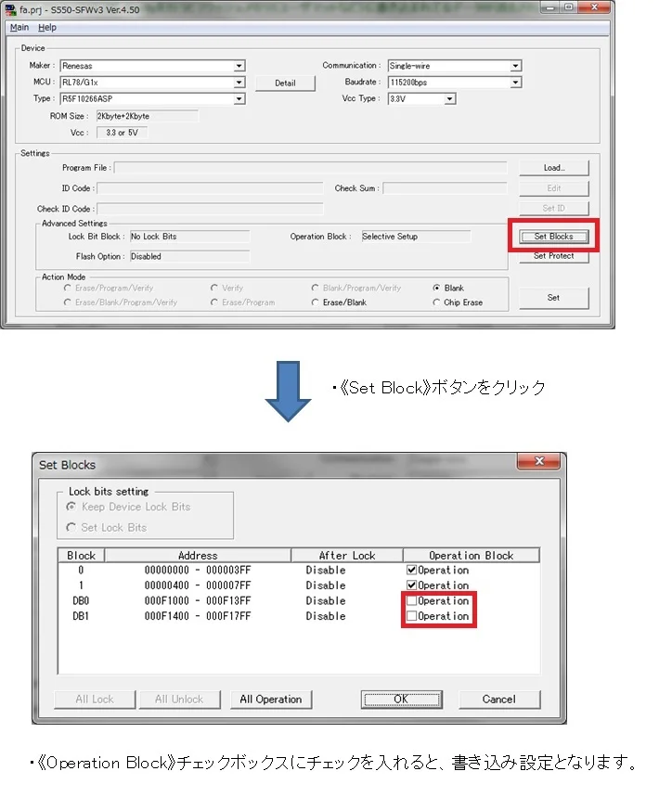Select the Chip Erase action mode
Image resolution: width=672 pixels, height=797 pixels.
point(437,302)
